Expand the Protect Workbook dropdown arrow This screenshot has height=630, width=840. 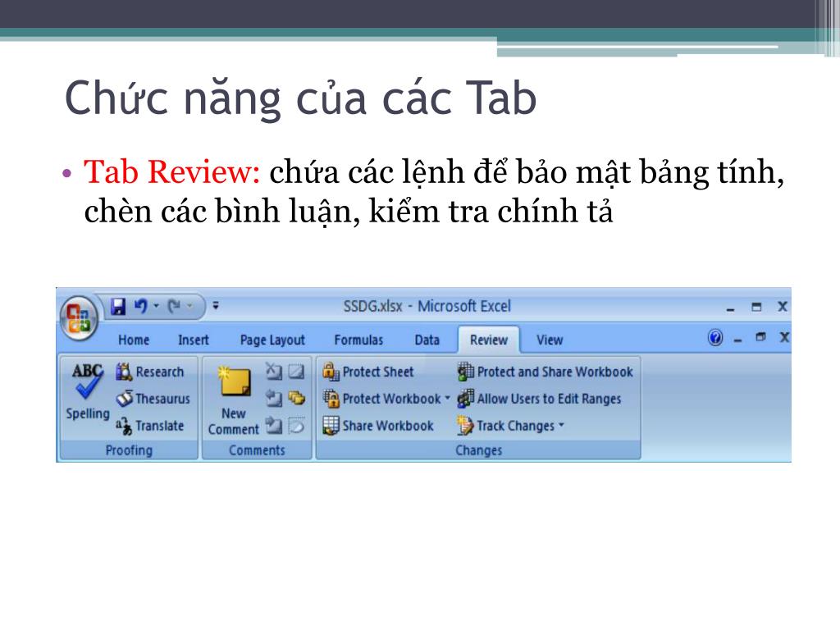point(447,398)
